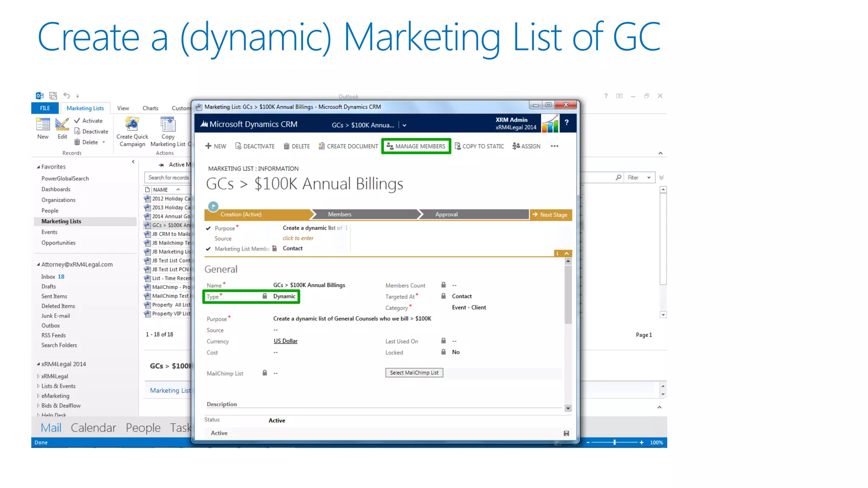Click NEW in the CRM command bar
The height and width of the screenshot is (488, 868).
tap(216, 146)
